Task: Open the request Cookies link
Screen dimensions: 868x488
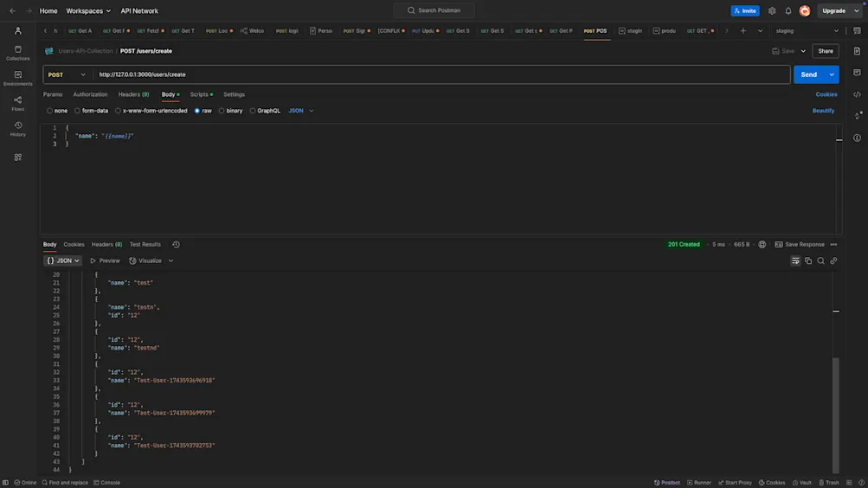Action: [x=826, y=94]
